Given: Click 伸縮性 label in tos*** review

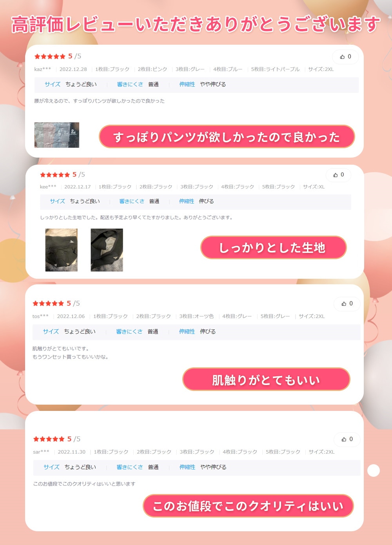Looking at the screenshot, I should coord(187,331).
